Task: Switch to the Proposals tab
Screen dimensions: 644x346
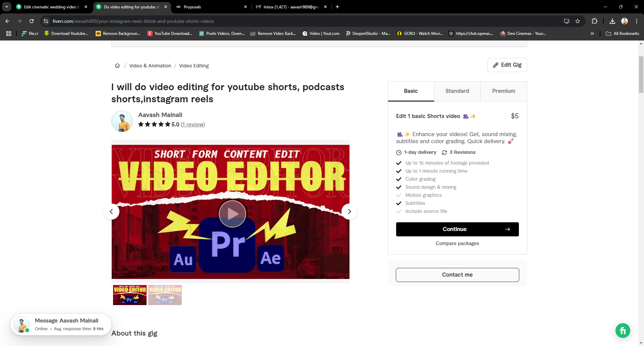Action: click(x=211, y=7)
